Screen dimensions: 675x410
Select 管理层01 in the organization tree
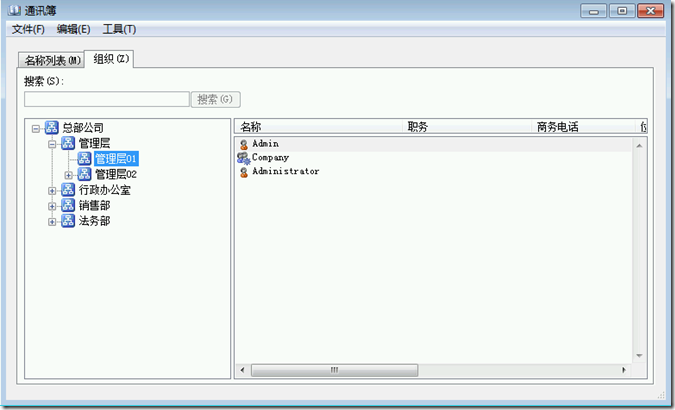coord(116,159)
